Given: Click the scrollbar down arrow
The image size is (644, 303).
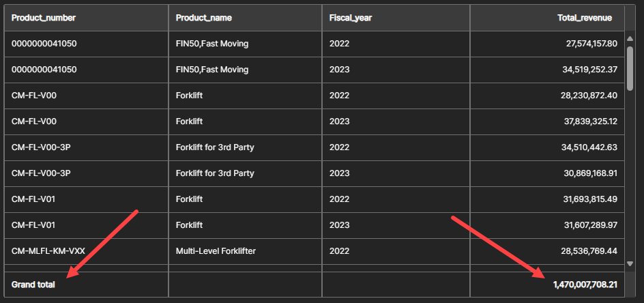Looking at the screenshot, I should (630, 263).
